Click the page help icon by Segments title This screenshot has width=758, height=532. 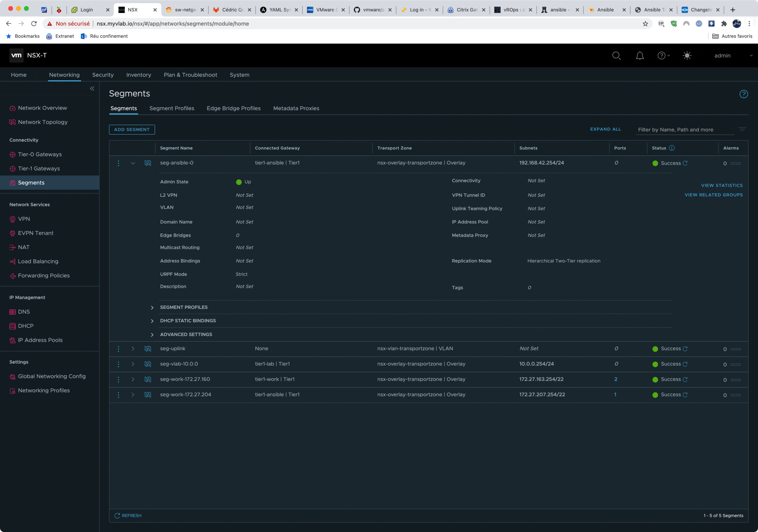(743, 94)
